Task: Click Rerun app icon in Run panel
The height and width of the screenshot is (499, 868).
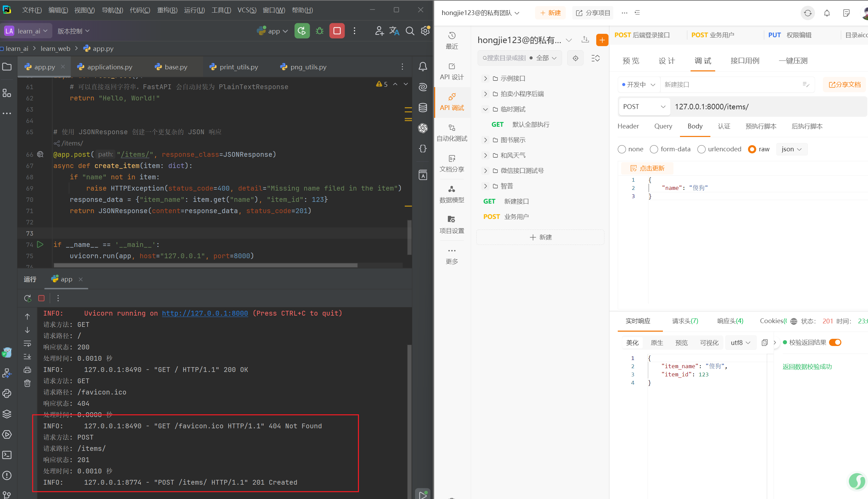Action: tap(28, 298)
